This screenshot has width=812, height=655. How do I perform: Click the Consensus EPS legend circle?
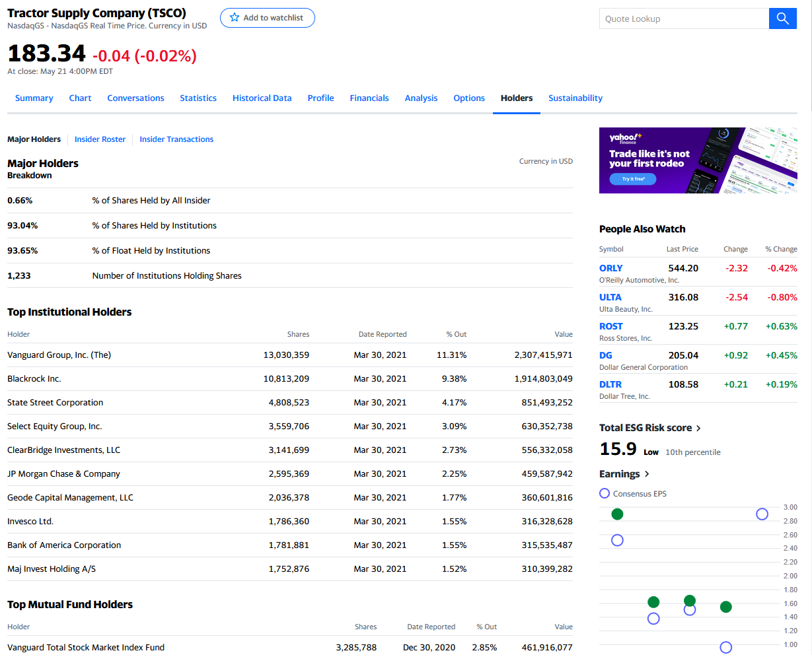[x=605, y=493]
